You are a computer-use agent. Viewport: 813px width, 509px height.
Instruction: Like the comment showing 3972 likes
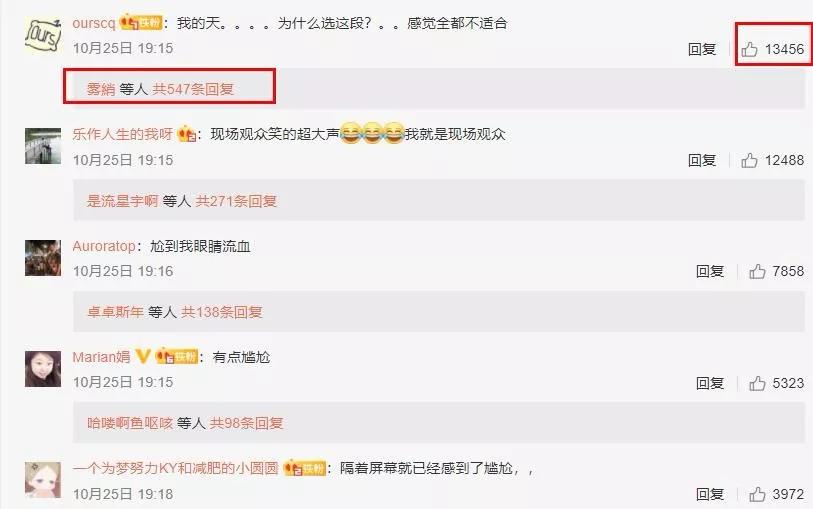(x=757, y=494)
